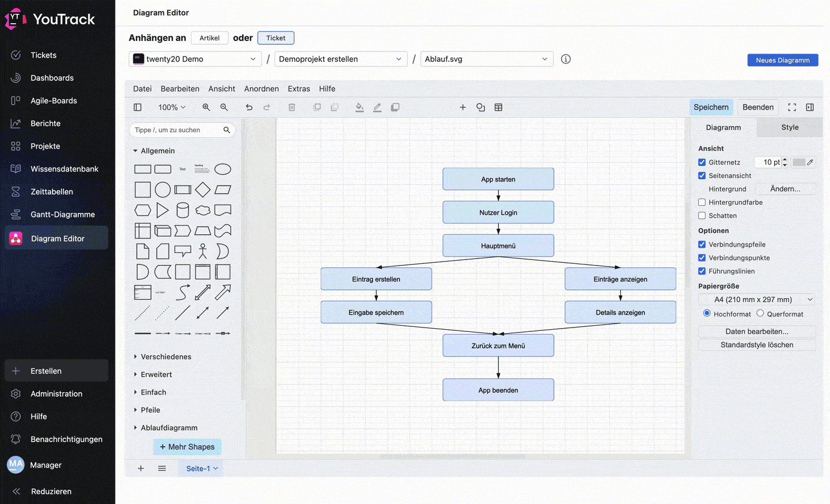Click the pages list icon at bottom

(162, 469)
